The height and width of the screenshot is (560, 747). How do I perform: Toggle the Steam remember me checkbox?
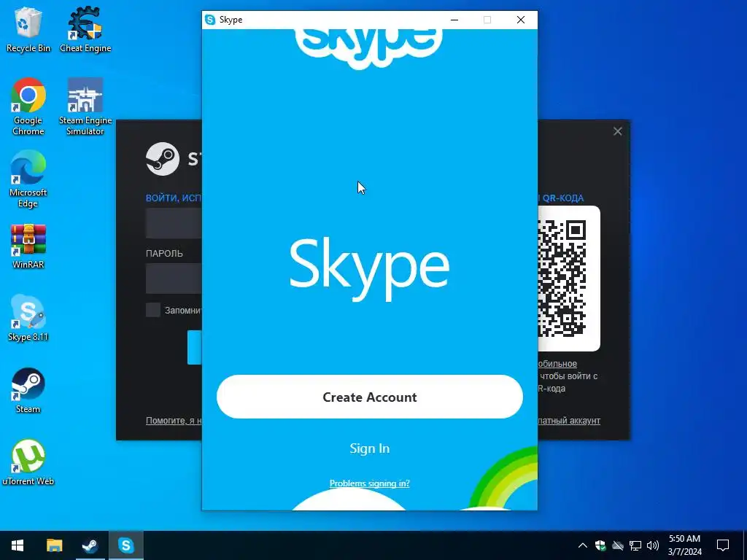click(x=153, y=310)
